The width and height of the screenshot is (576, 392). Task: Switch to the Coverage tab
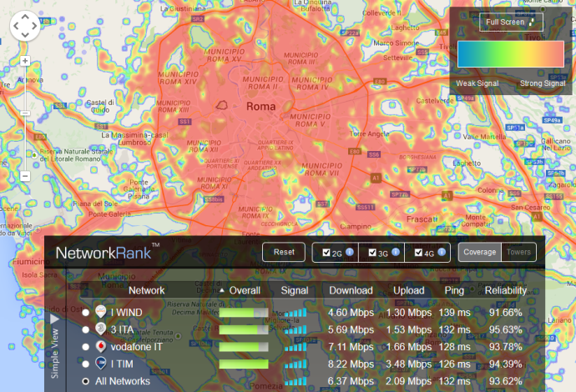click(479, 252)
